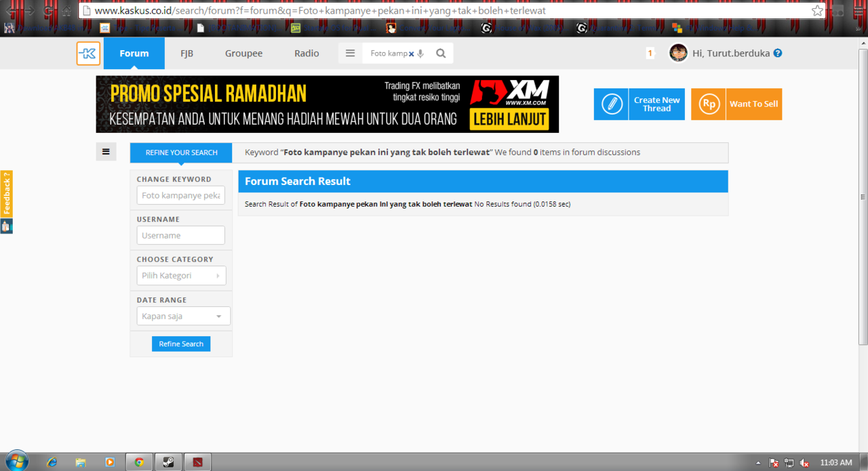Viewport: 868px width, 471px height.
Task: Click the 11:03 AM clock
Action: tap(836, 463)
